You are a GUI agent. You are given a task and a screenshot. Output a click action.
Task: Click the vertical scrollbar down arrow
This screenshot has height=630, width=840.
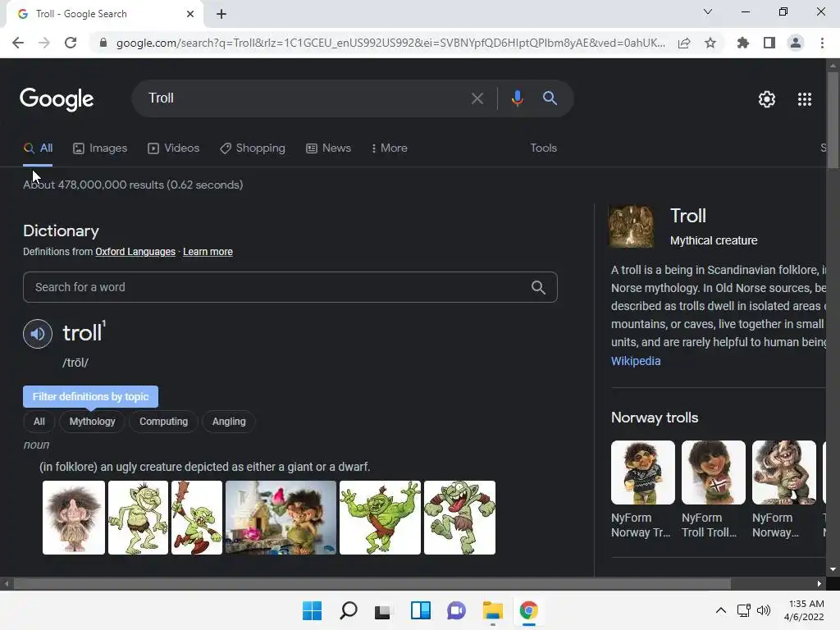tap(833, 569)
